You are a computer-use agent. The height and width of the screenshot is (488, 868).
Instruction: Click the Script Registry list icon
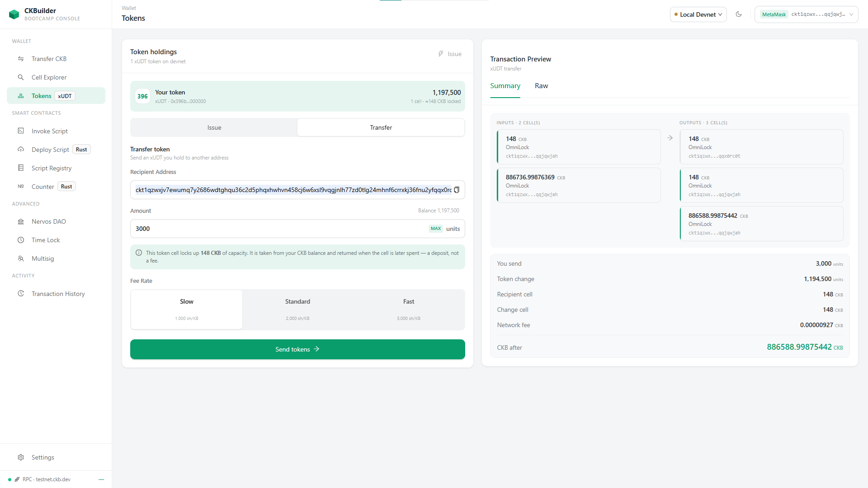tap(21, 168)
